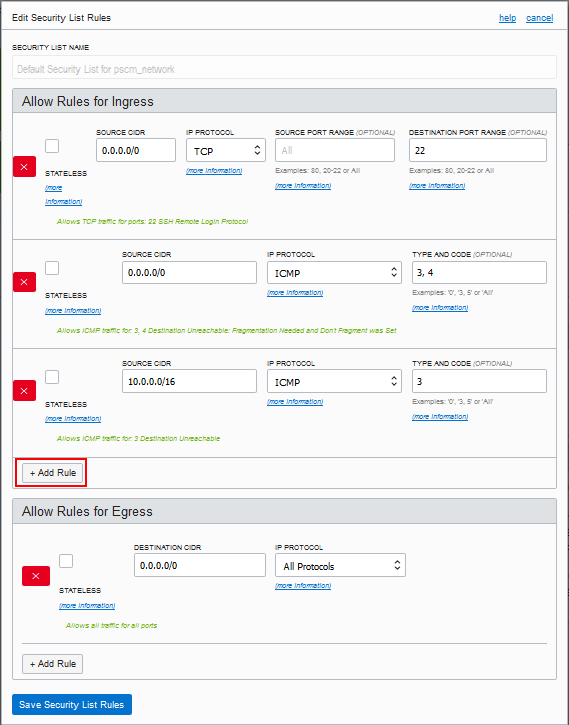Save Security List Rules
Viewport: 569px width, 725px height.
point(72,705)
